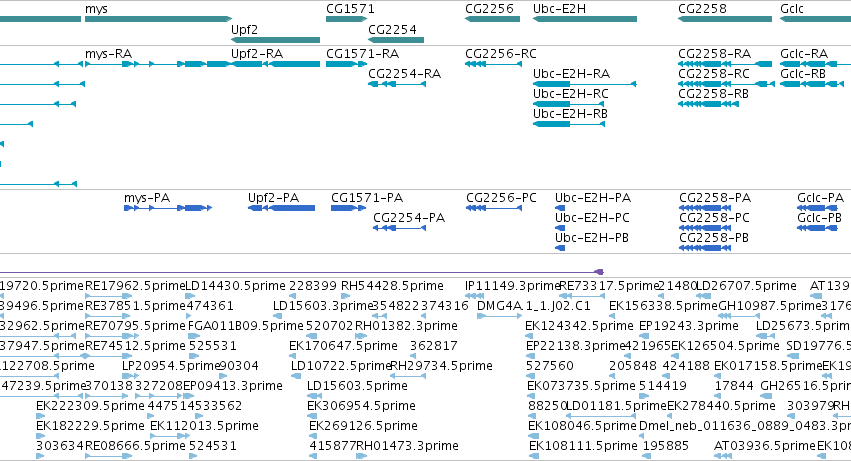Select EST RH29734.5prime
This screenshot has height=461, width=851.
pyautogui.click(x=441, y=366)
